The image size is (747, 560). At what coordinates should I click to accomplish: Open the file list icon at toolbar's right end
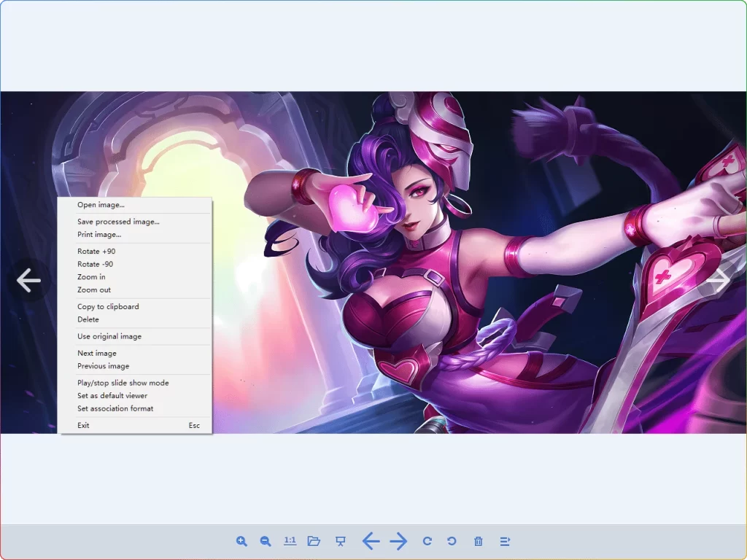click(503, 541)
